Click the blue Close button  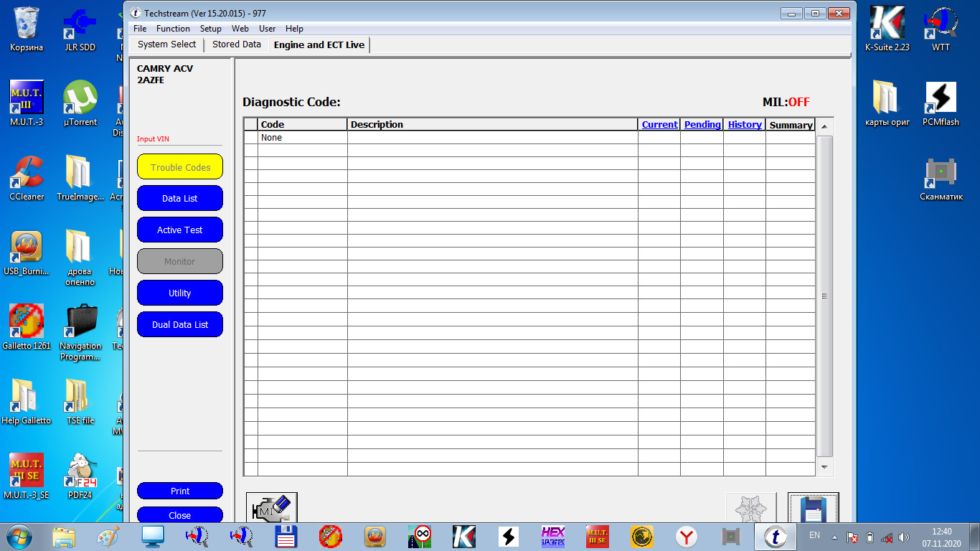coord(180,515)
